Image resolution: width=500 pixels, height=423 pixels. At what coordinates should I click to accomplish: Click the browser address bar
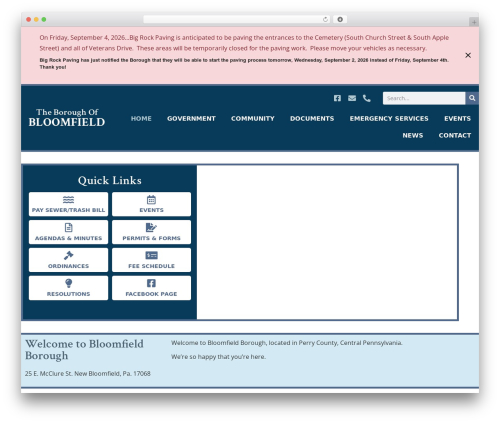pyautogui.click(x=237, y=19)
